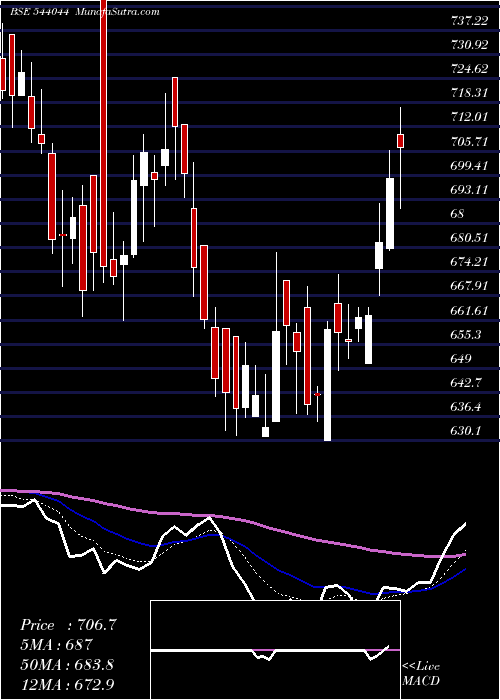Click the 50MA : 683.8 readout
This screenshot has height=700, width=500.
coord(67,665)
